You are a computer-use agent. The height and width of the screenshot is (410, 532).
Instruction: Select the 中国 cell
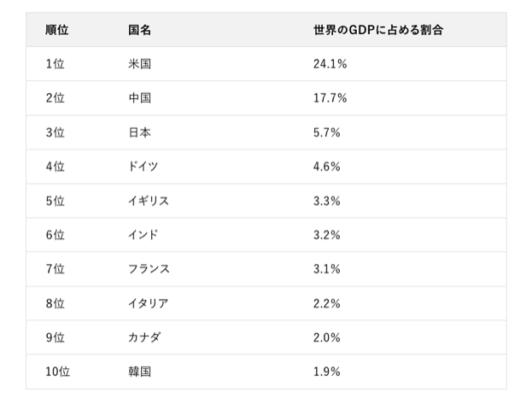point(139,98)
